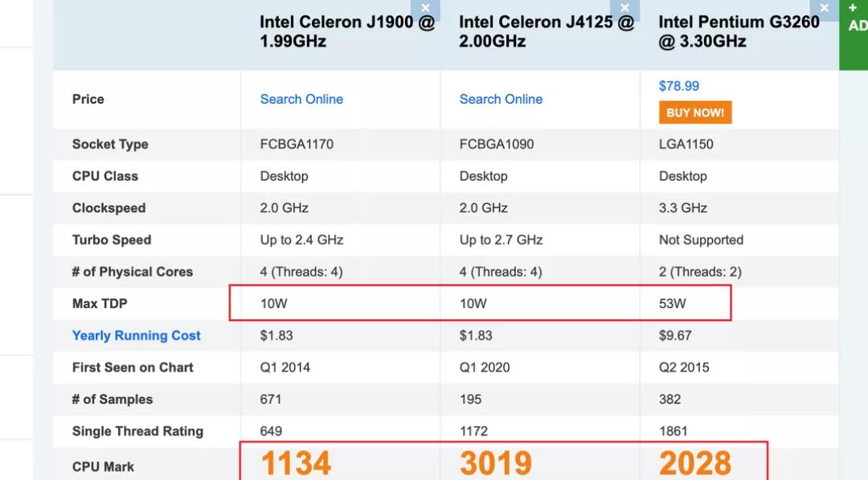The image size is (868, 480).
Task: Open Search Online for Celeron J1900
Action: 301,99
